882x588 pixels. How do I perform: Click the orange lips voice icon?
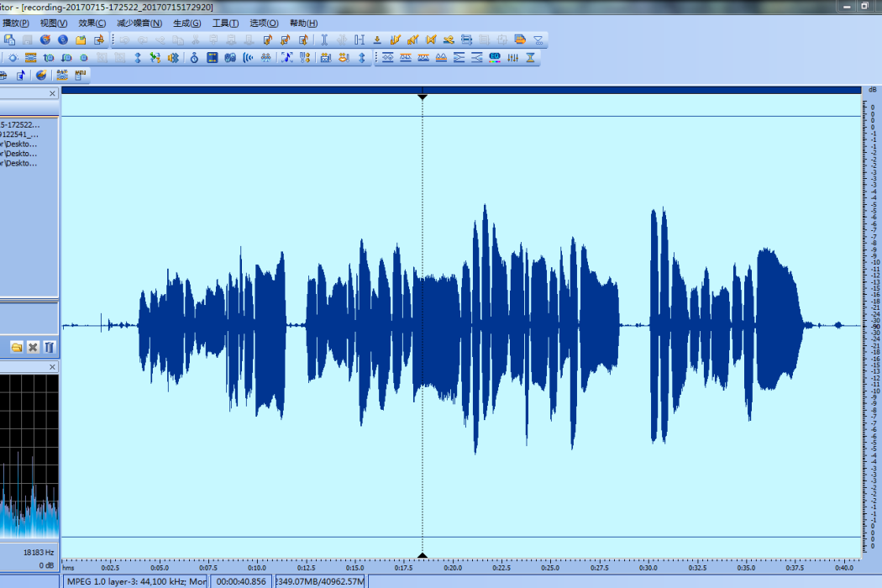pos(344,57)
